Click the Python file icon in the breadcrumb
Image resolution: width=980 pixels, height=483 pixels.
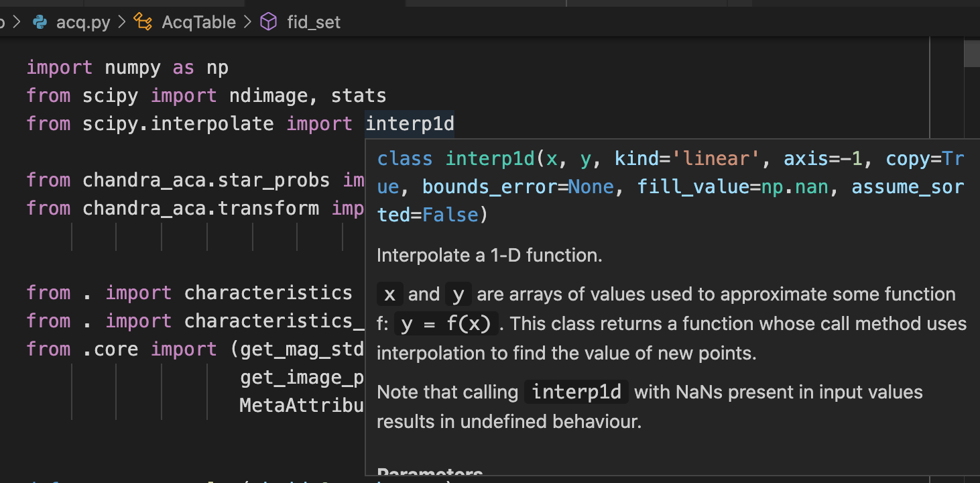pyautogui.click(x=39, y=21)
